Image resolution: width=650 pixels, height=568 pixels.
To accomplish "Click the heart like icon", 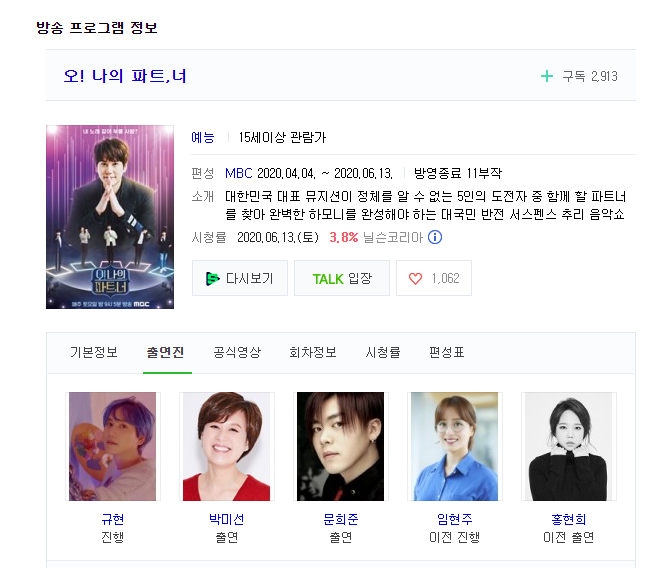I will pos(415,279).
